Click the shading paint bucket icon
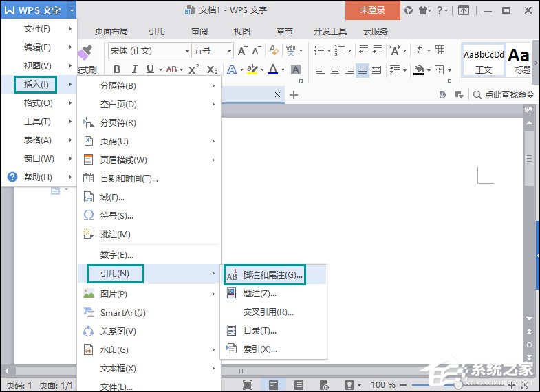This screenshot has width=540, height=392. point(419,70)
